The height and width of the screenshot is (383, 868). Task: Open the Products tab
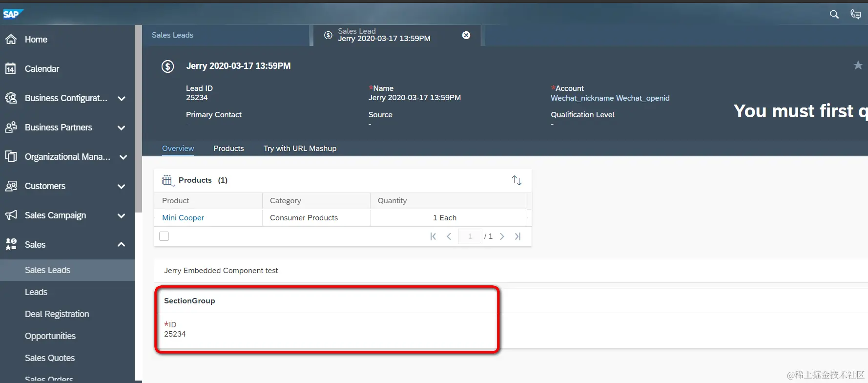(x=228, y=149)
